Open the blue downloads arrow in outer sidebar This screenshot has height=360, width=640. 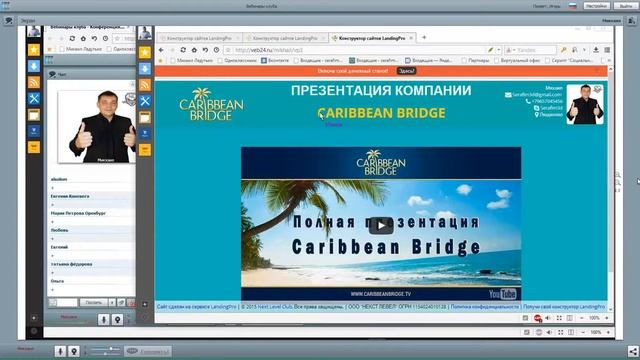[x=34, y=66]
